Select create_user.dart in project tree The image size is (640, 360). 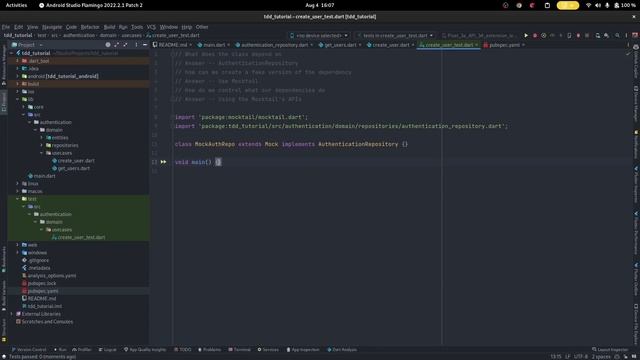(x=76, y=161)
